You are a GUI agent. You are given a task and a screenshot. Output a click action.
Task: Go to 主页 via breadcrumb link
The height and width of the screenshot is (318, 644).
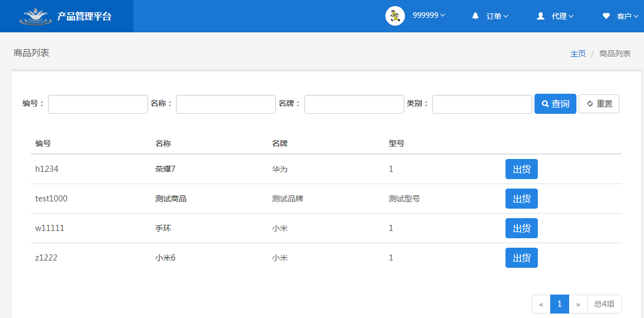coord(578,54)
